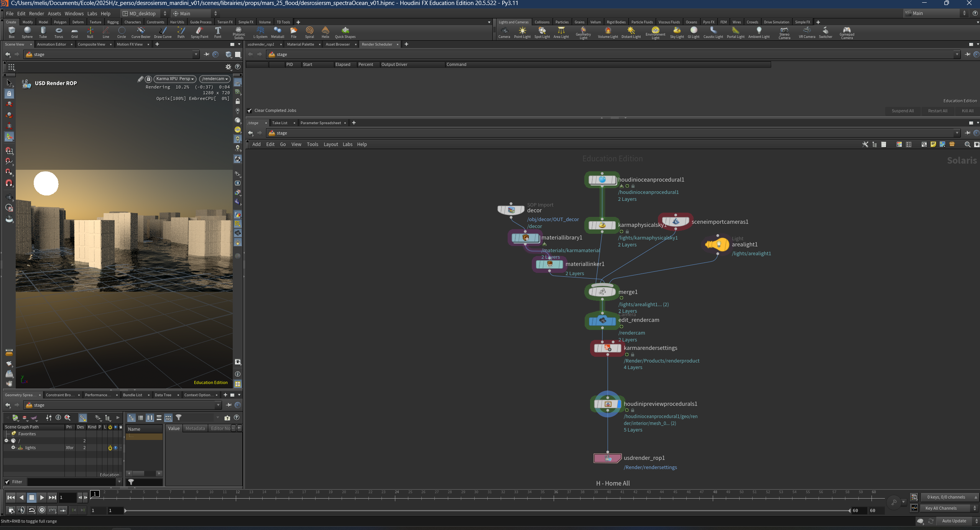
Task: Add a Portal Light
Action: pos(735,32)
